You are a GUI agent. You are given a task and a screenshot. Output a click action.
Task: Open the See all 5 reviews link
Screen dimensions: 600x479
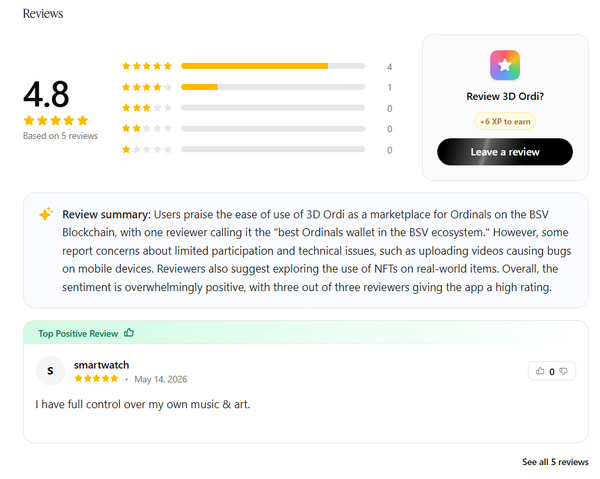(555, 462)
